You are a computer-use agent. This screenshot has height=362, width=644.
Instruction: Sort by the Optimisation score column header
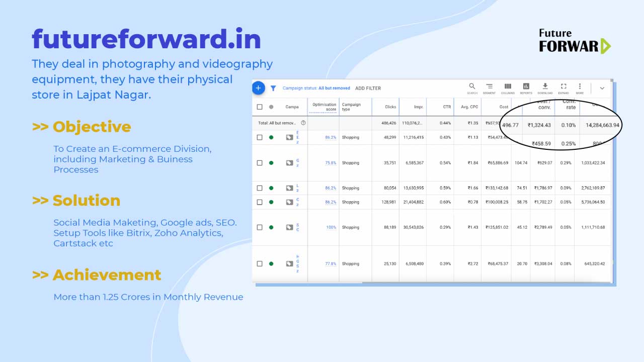click(x=324, y=107)
